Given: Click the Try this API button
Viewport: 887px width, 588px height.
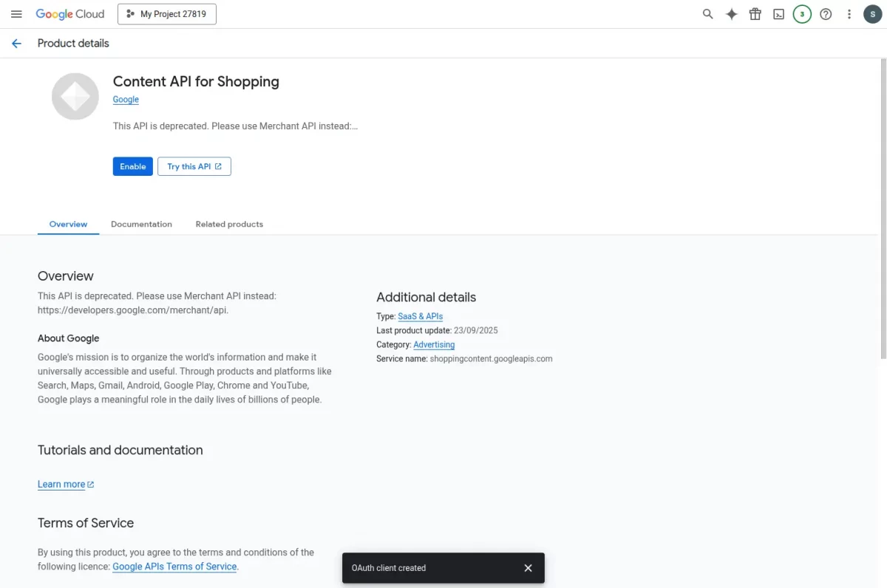Looking at the screenshot, I should pos(194,166).
